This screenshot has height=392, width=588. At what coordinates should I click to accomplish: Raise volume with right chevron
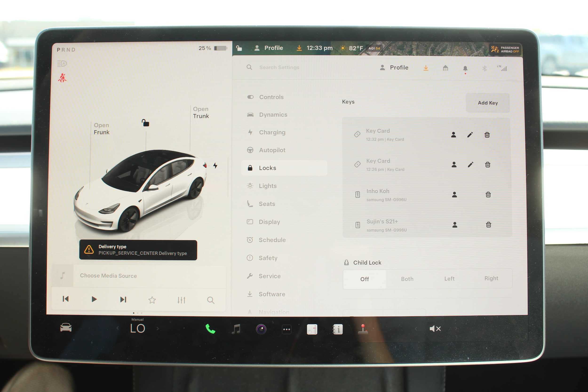pyautogui.click(x=456, y=329)
